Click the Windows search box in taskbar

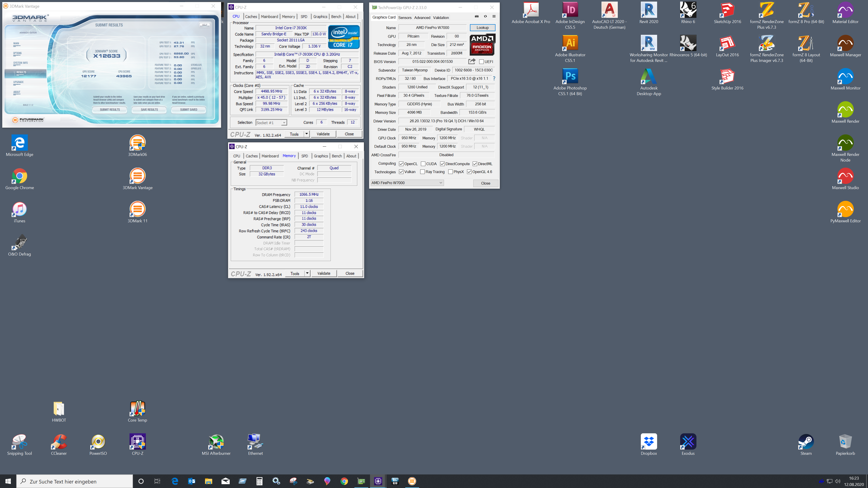[74, 481]
